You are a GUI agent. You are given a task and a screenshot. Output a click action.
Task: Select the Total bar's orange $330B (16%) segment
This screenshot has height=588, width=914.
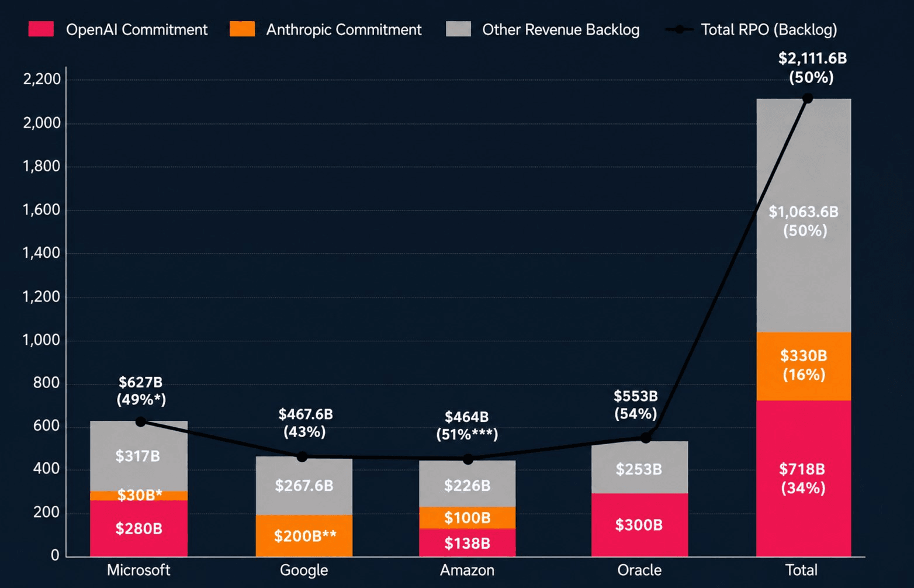pos(804,366)
